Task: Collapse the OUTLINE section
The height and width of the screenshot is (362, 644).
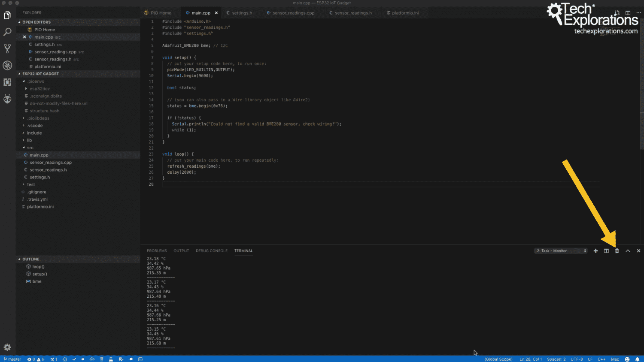Action: 19,259
